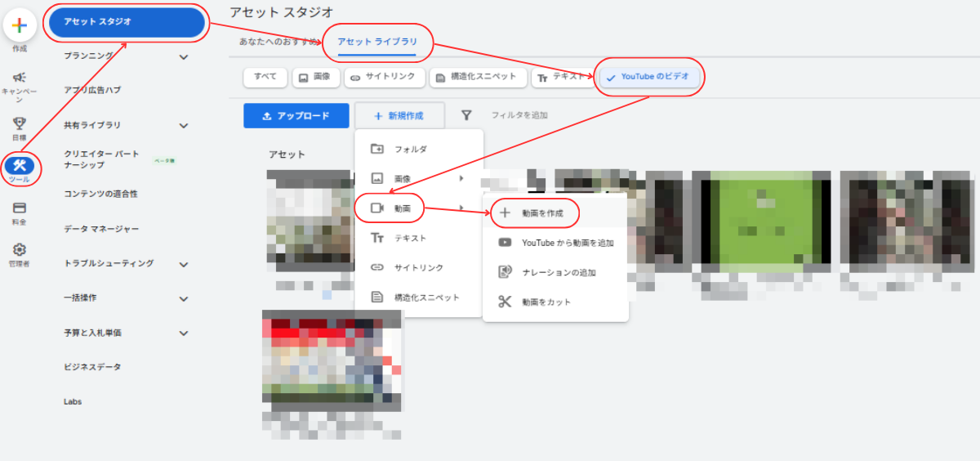Click the blue アップロード button

(x=296, y=116)
